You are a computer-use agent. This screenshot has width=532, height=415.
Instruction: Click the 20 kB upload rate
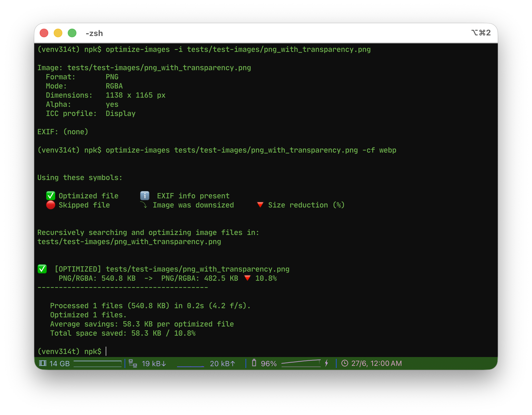[x=223, y=363]
